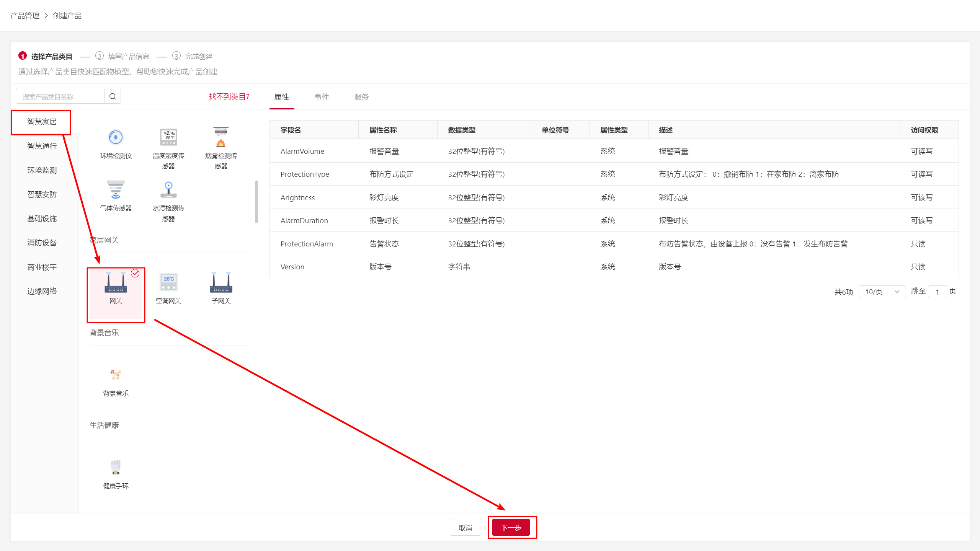Viewport: 980px width, 551px height.
Task: Select the 环境检测仪 product icon
Action: click(116, 138)
